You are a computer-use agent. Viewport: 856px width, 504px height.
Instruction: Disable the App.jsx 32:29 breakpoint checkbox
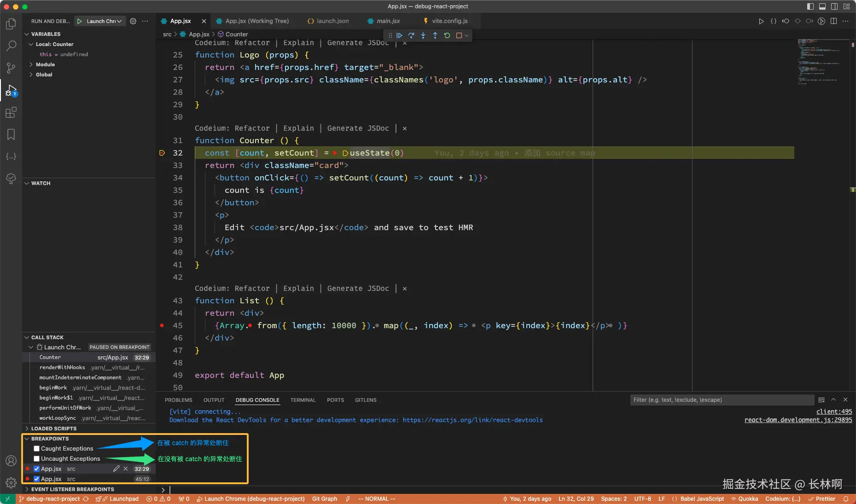[x=37, y=469]
